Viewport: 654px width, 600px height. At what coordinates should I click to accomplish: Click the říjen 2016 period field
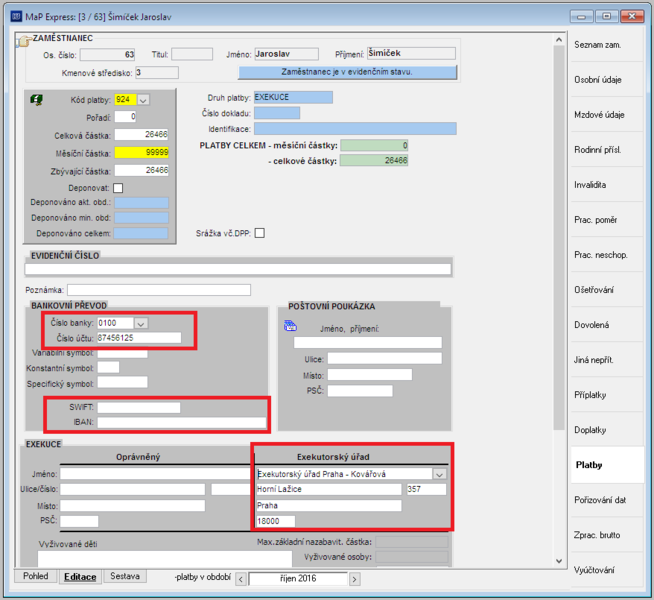pyautogui.click(x=298, y=579)
